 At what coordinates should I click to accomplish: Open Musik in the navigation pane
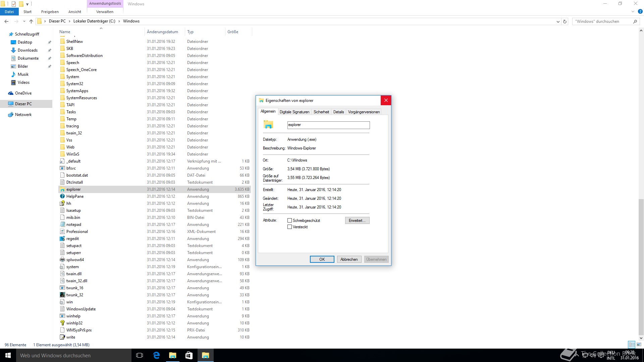[23, 74]
